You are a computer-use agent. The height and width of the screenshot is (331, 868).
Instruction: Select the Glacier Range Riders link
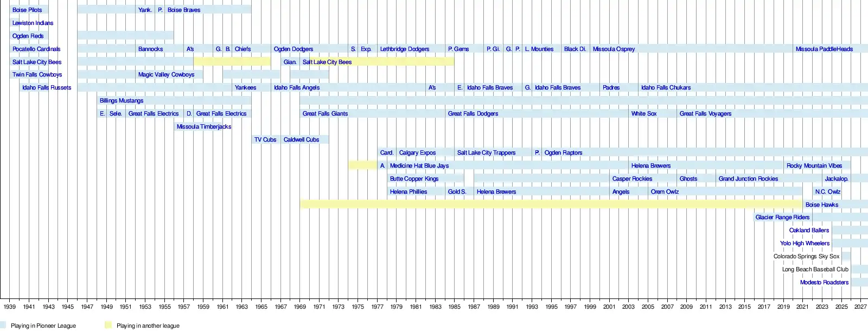(x=782, y=218)
